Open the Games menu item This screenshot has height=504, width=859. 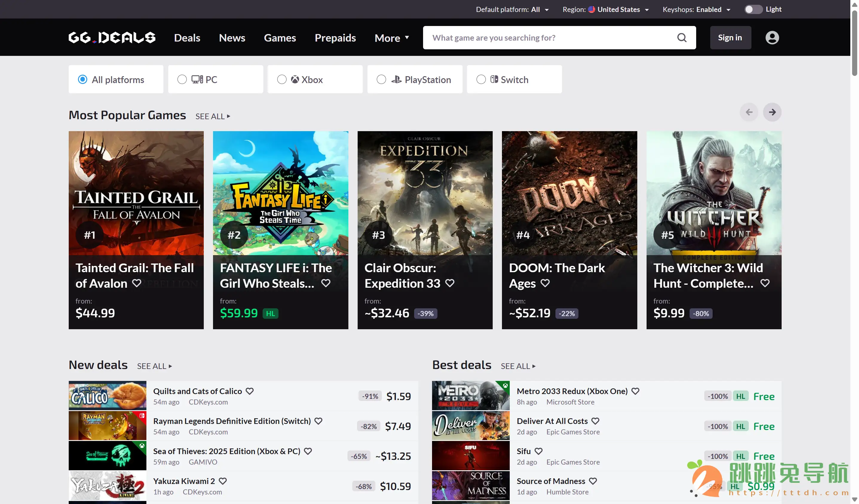coord(280,38)
